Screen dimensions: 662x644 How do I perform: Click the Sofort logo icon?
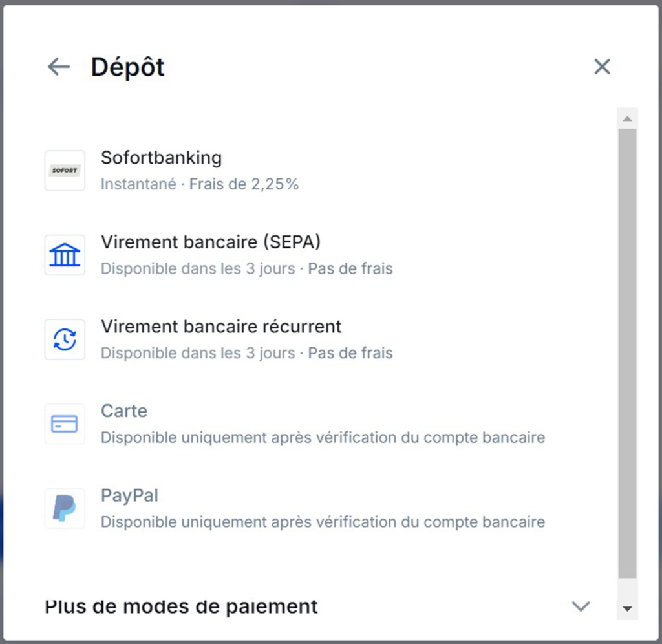(x=65, y=171)
